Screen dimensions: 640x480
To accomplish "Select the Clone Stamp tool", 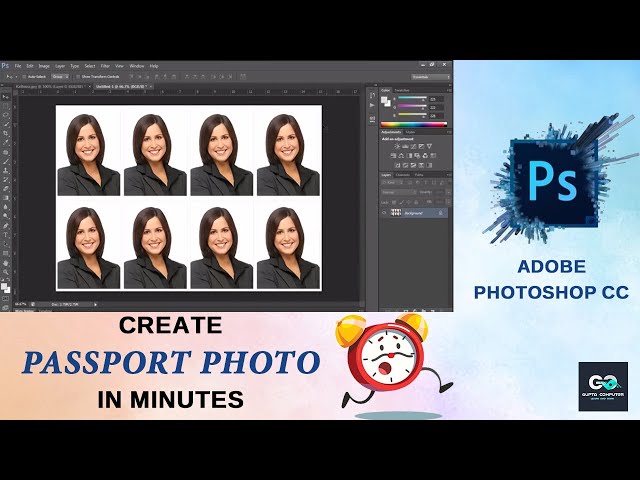I will coord(6,170).
